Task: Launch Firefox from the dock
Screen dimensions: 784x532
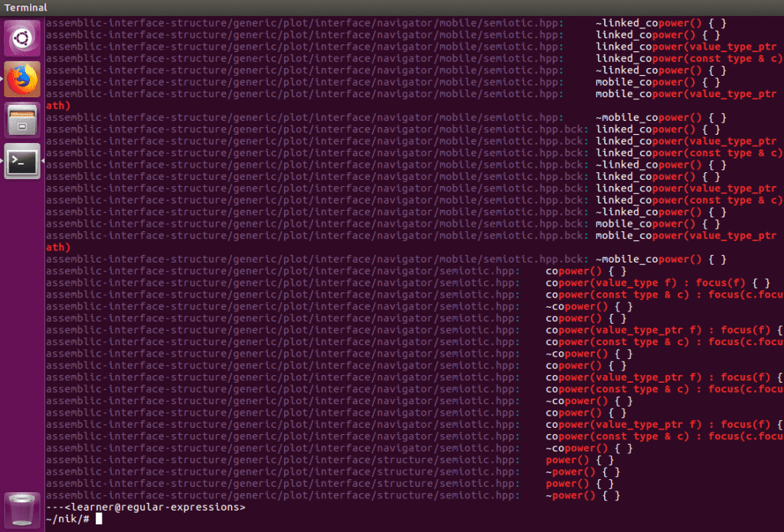Action: pos(22,79)
